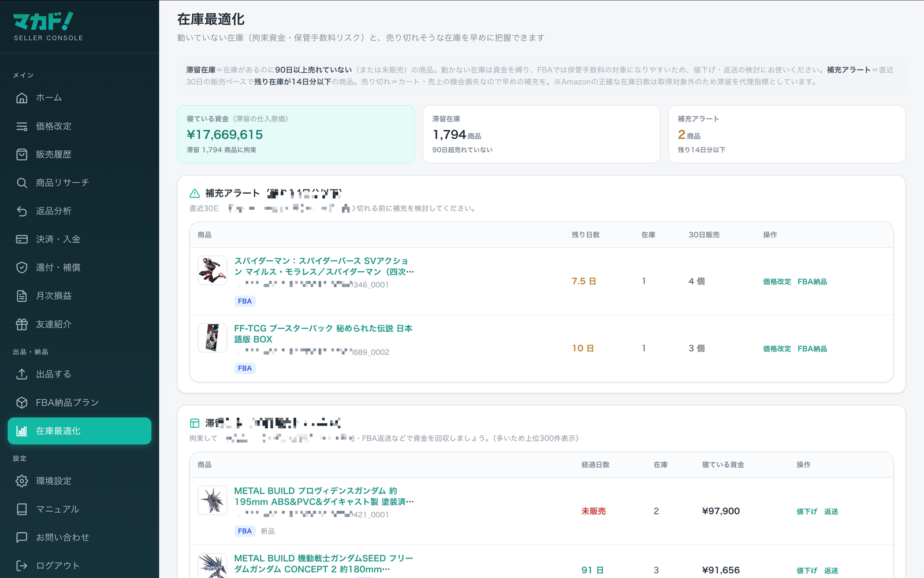Click 値下げ for フリーダムガンダム row

tap(807, 570)
